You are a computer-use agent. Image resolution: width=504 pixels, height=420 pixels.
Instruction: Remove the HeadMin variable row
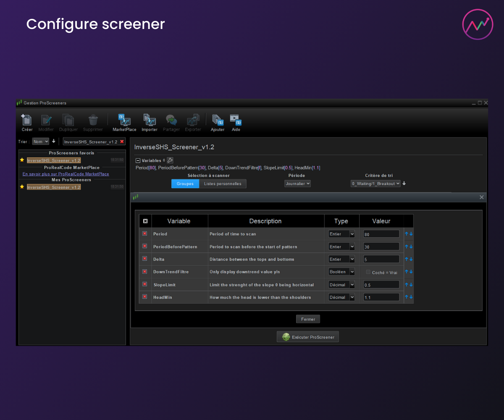145,297
